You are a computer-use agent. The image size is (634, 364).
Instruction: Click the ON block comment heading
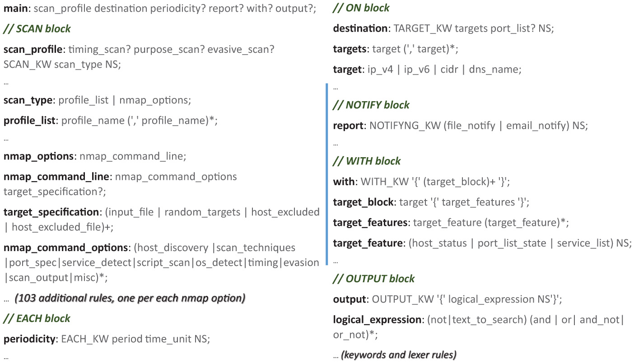click(x=361, y=8)
